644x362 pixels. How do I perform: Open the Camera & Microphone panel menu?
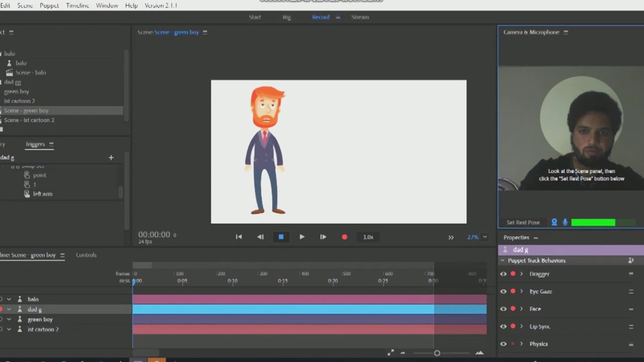click(566, 32)
